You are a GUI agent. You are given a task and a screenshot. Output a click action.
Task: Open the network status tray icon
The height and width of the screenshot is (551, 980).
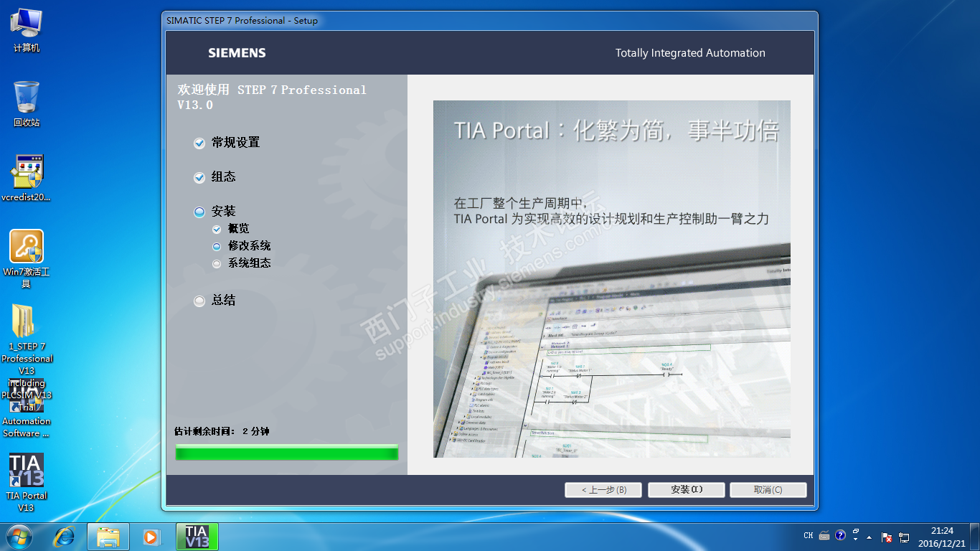(x=904, y=537)
